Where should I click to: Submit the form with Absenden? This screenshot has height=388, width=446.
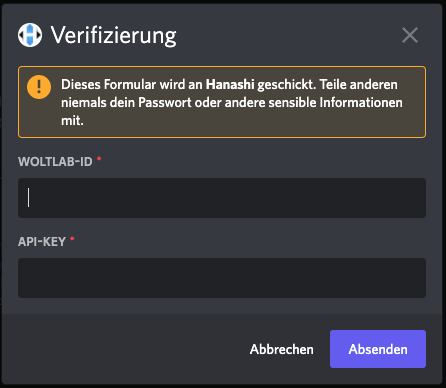pos(378,349)
